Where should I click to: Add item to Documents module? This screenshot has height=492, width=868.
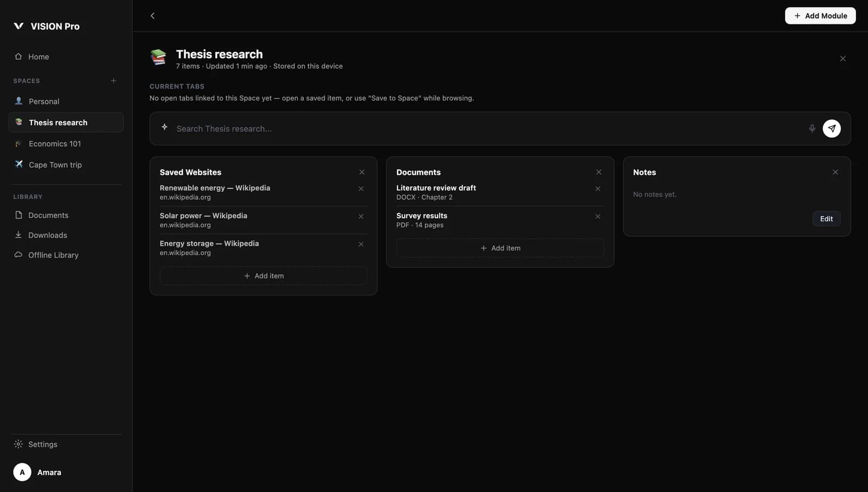[x=500, y=248]
